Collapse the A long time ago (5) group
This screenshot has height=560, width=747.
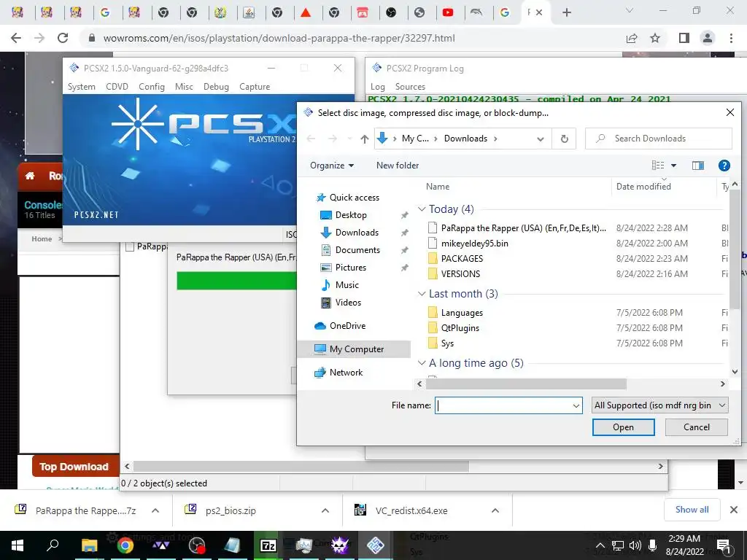tap(421, 363)
